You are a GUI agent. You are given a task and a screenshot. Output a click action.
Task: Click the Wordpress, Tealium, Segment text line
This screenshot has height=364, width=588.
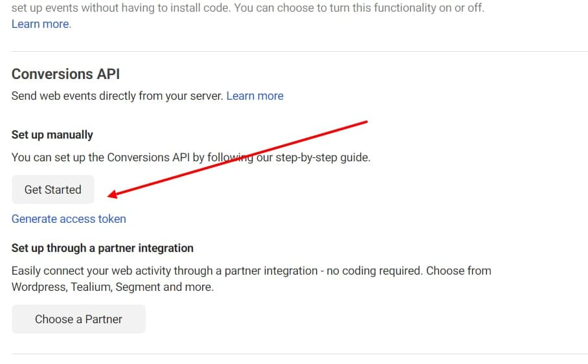(x=112, y=286)
